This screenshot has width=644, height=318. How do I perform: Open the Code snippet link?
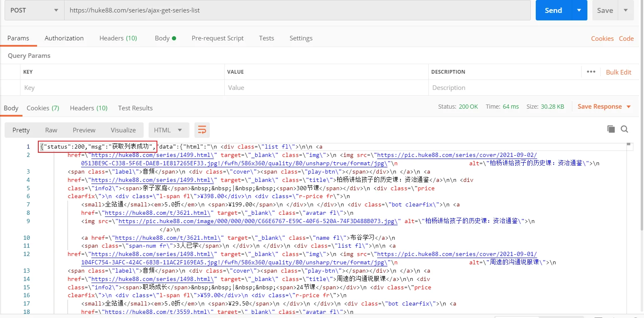pos(626,38)
